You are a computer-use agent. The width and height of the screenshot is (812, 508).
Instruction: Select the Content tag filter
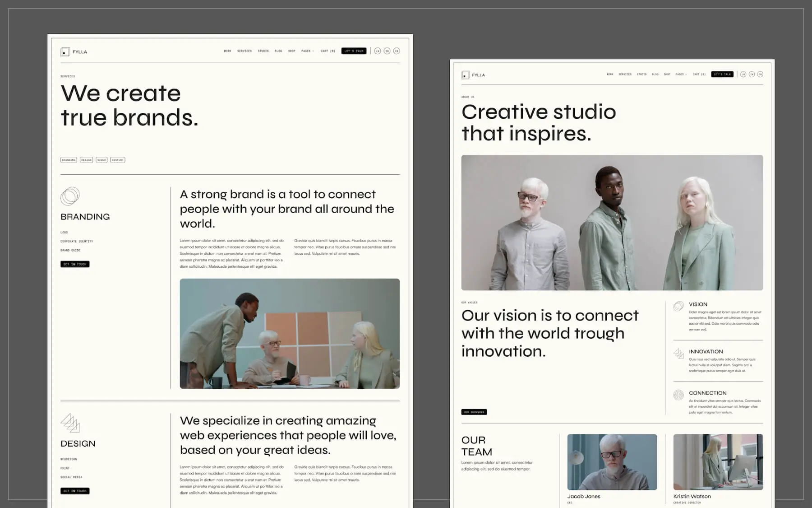pyautogui.click(x=118, y=160)
